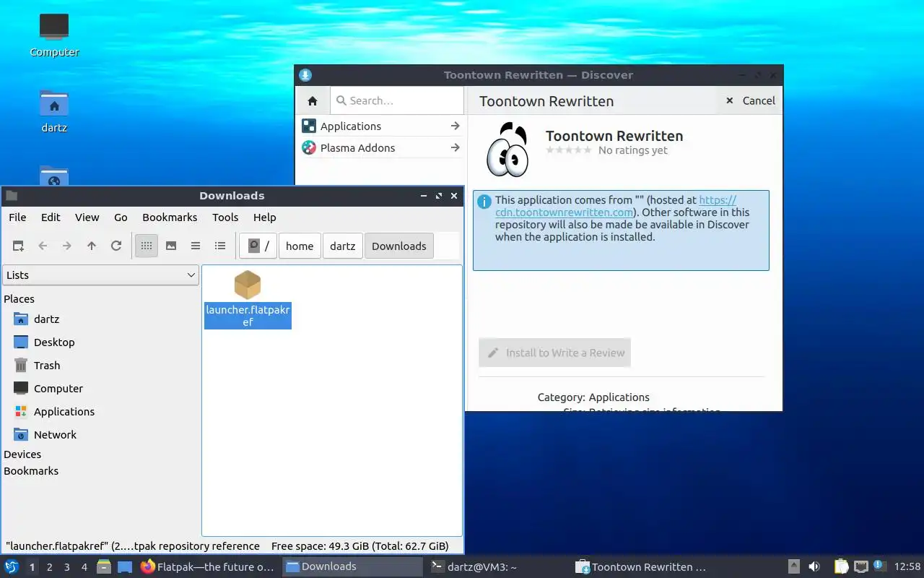Click Install to Write a Review button
The image size is (924, 578).
(554, 353)
